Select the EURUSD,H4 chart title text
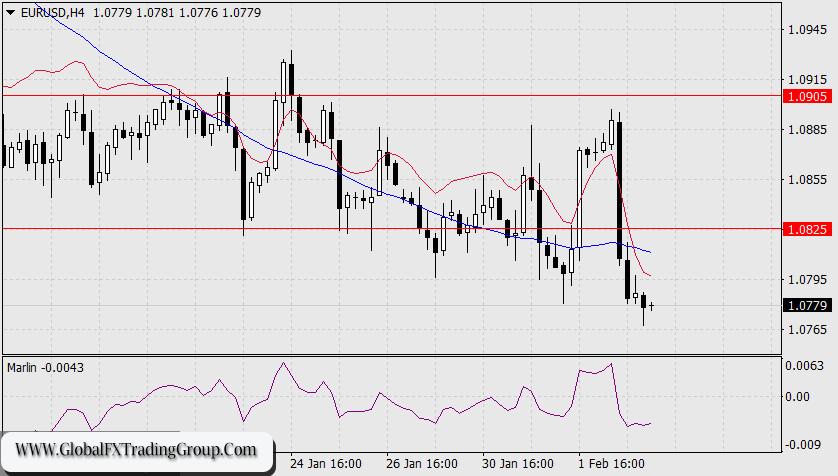Screen dimensions: 838x476 point(52,12)
